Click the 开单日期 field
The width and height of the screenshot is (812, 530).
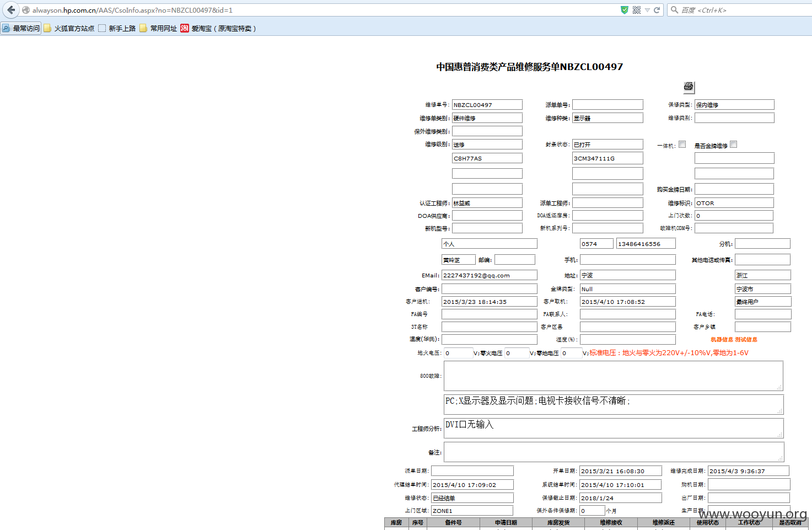tap(621, 471)
